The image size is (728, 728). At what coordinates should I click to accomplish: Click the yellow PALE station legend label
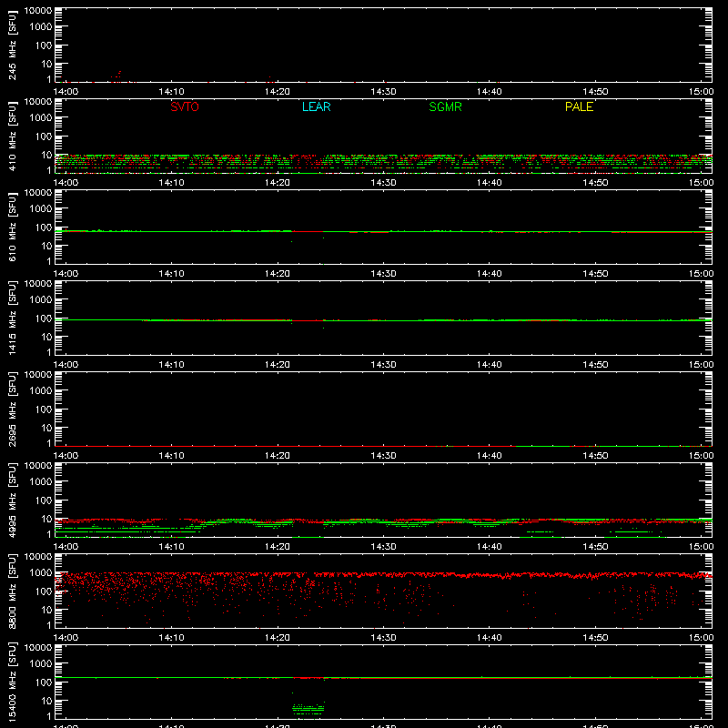coord(579,106)
